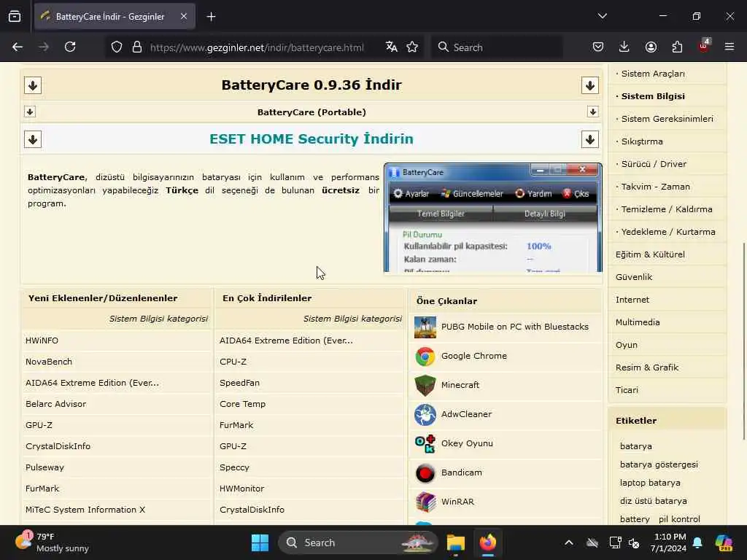747x560 pixels.
Task: Show hidden system tray icons chevron
Action: (x=569, y=542)
